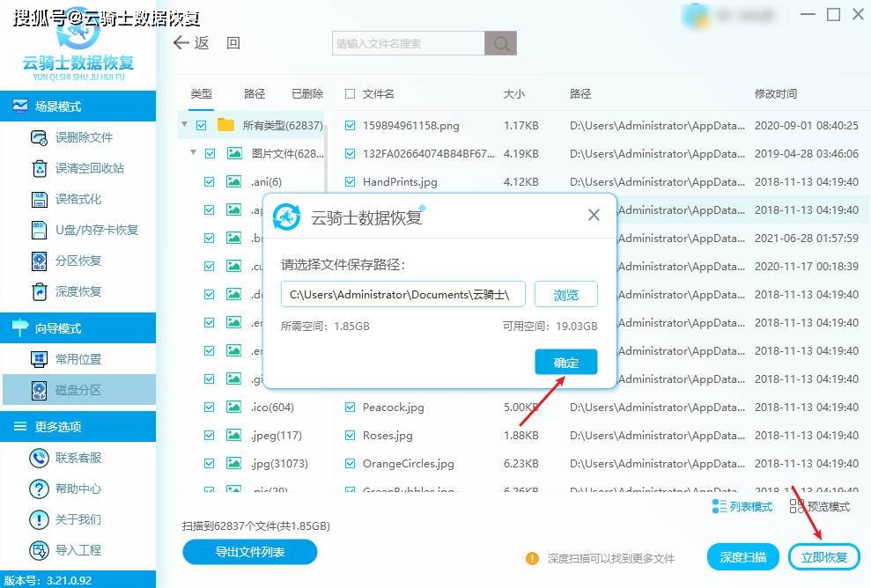
Task: Choose U盘/内存卡恢复 in sidebar
Action: click(39, 230)
